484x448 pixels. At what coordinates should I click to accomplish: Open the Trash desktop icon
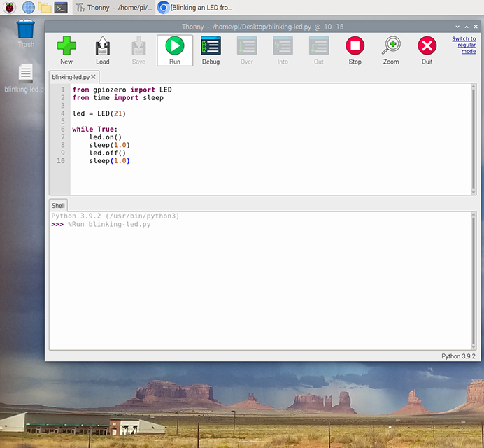26,34
